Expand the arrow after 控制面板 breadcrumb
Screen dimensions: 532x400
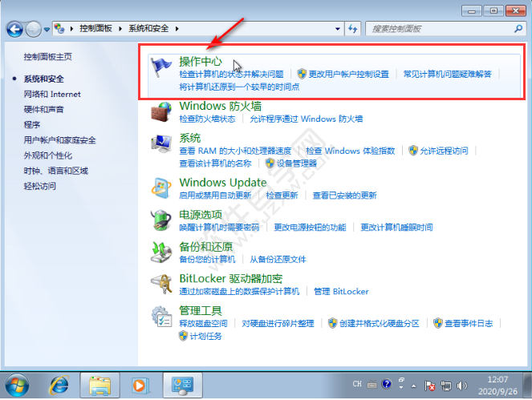(x=120, y=29)
